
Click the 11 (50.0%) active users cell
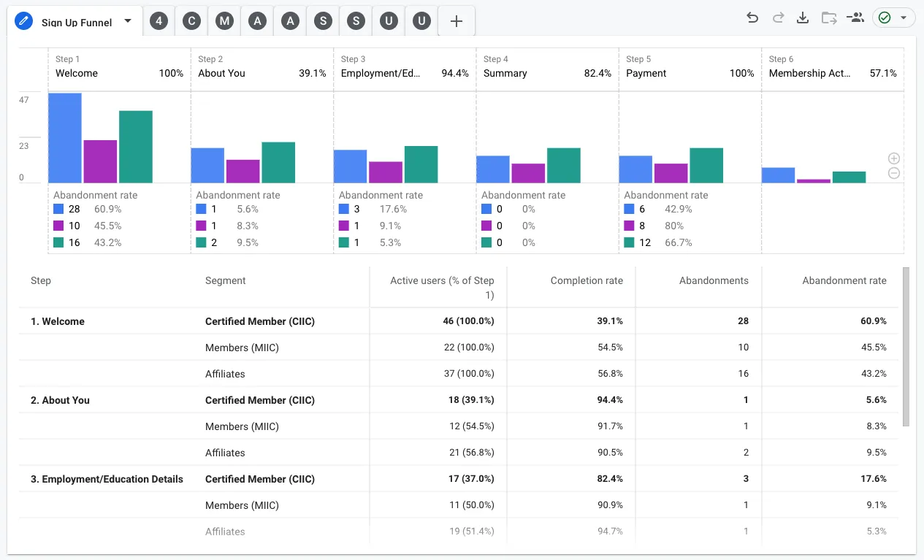click(x=472, y=505)
